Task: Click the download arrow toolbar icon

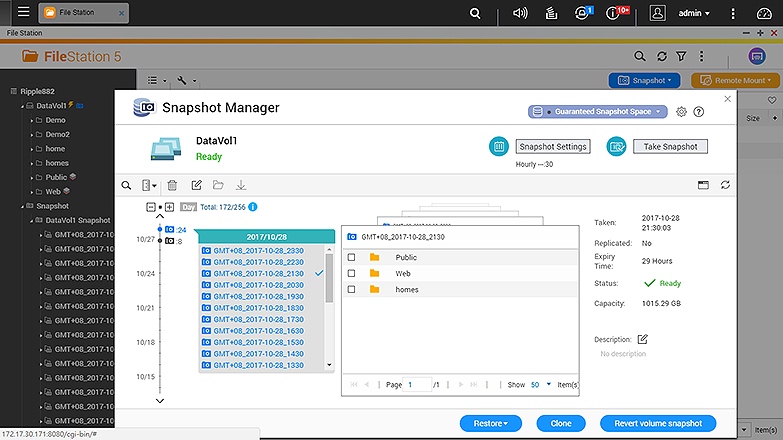Action: pos(241,185)
